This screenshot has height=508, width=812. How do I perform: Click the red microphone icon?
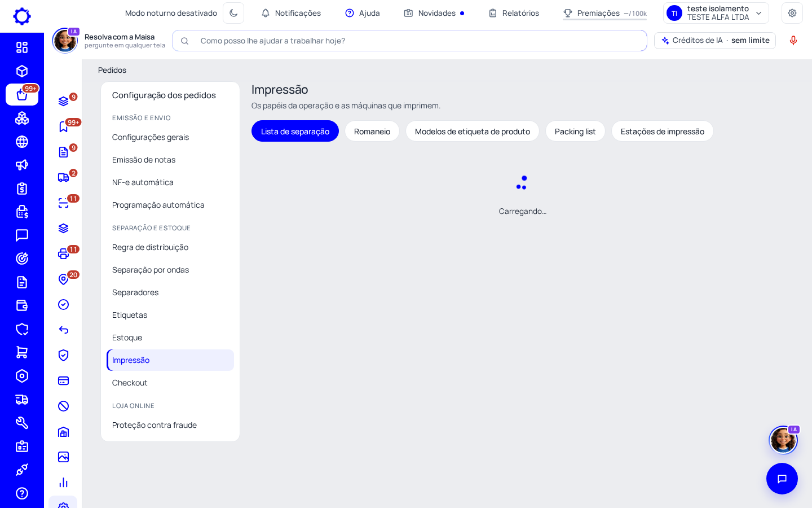point(793,41)
